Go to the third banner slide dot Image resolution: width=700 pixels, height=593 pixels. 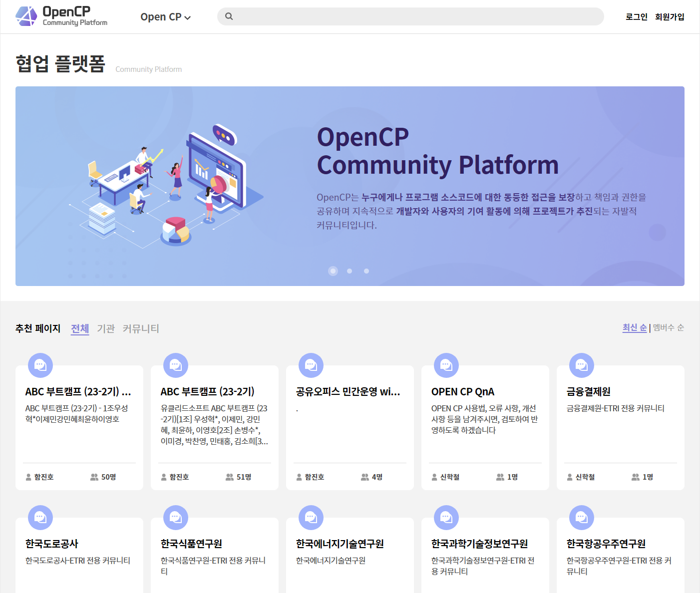[366, 271]
